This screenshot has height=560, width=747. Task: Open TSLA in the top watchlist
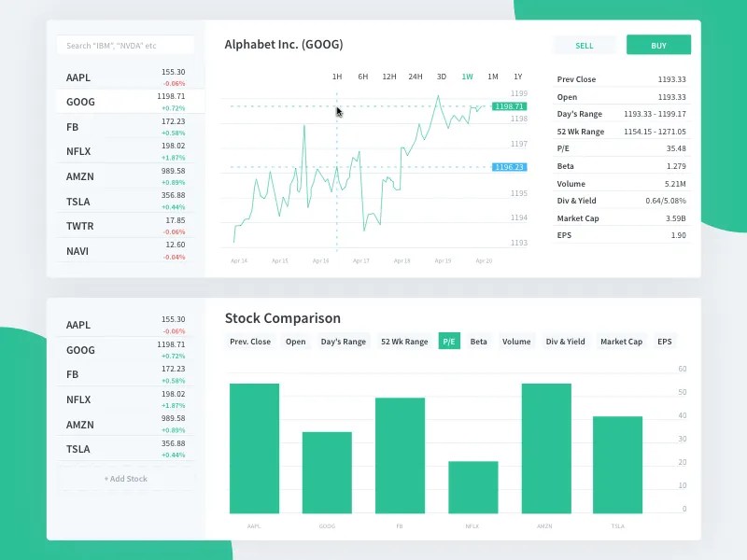[126, 201]
